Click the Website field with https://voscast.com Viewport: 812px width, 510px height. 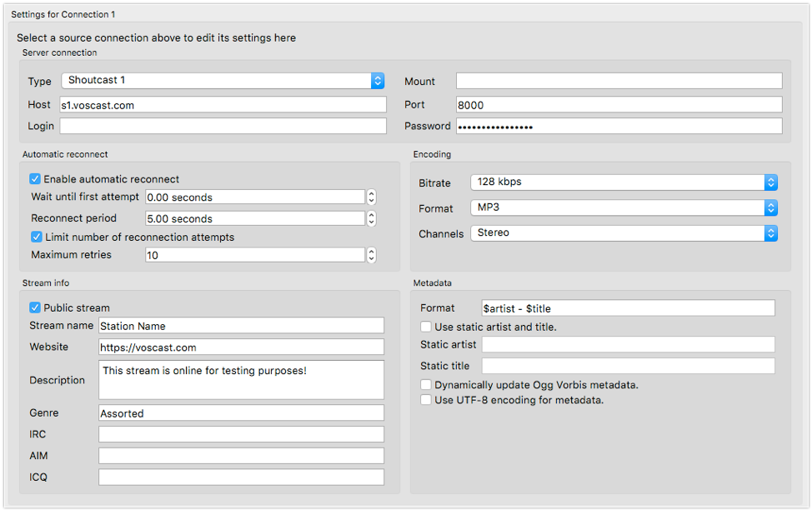click(241, 347)
